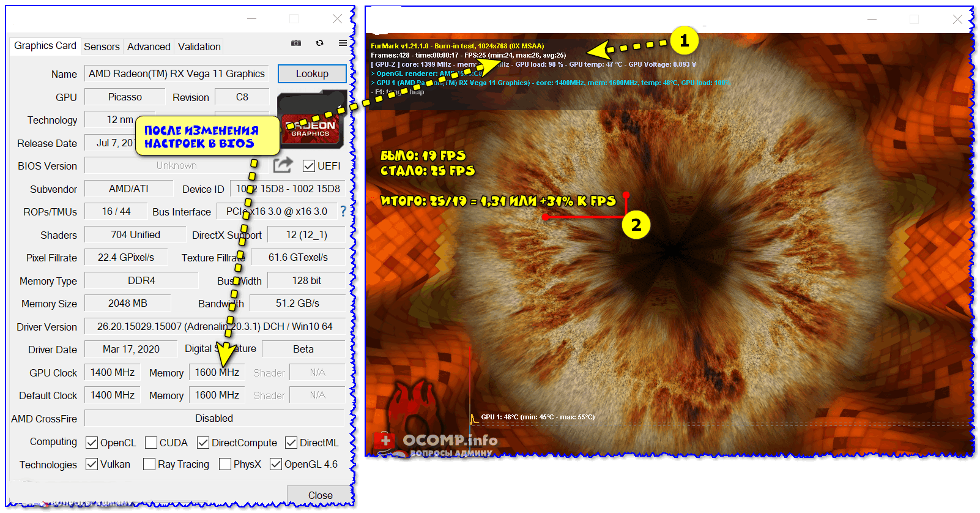Minimize the FurMark window
Viewport: 980px width, 513px height.
[872, 20]
